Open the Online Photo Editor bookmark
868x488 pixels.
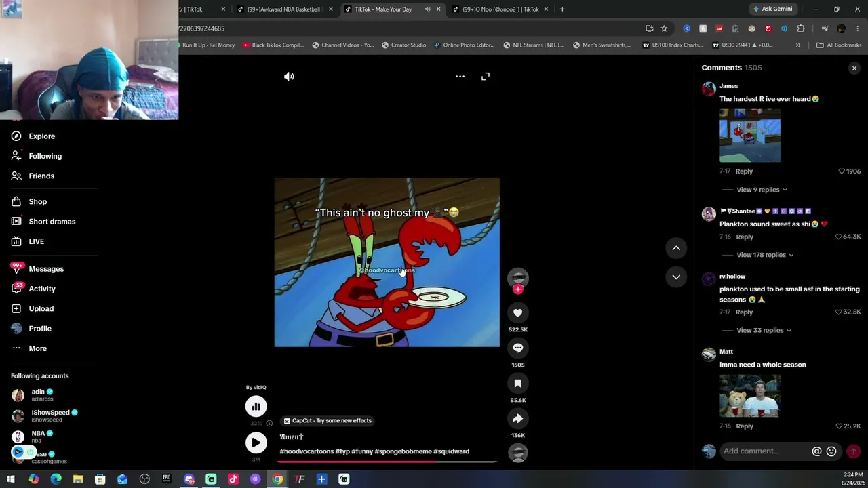pos(465,45)
